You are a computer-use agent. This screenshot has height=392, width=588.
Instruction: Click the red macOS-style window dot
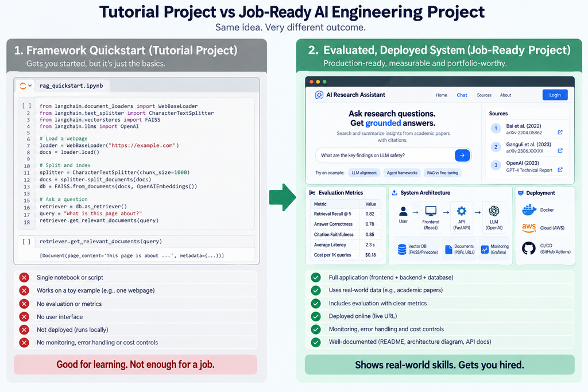pos(311,81)
